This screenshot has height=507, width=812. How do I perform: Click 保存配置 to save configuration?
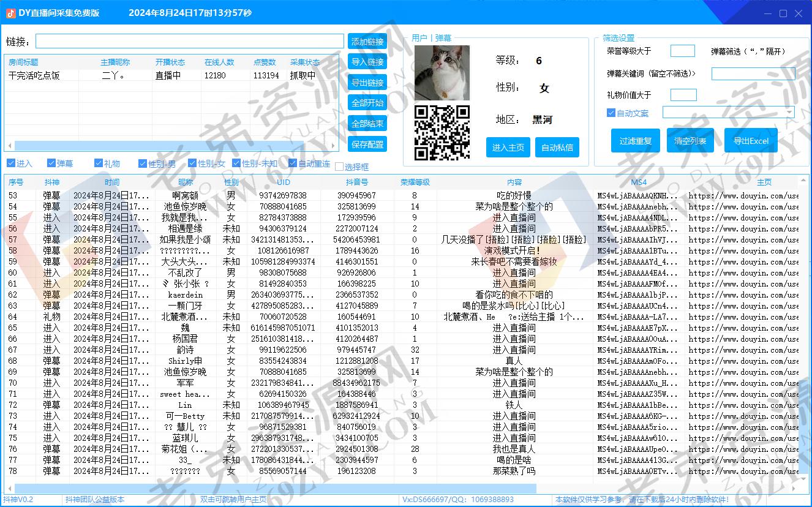367,144
